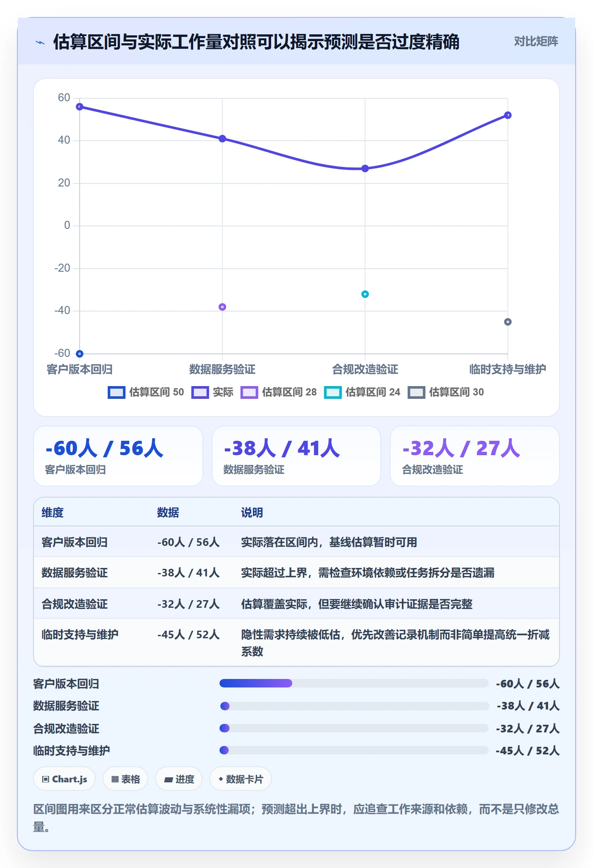Image resolution: width=593 pixels, height=868 pixels.
Task: Click the 数据服务验证 label on the chart axis
Action: pyautogui.click(x=222, y=369)
